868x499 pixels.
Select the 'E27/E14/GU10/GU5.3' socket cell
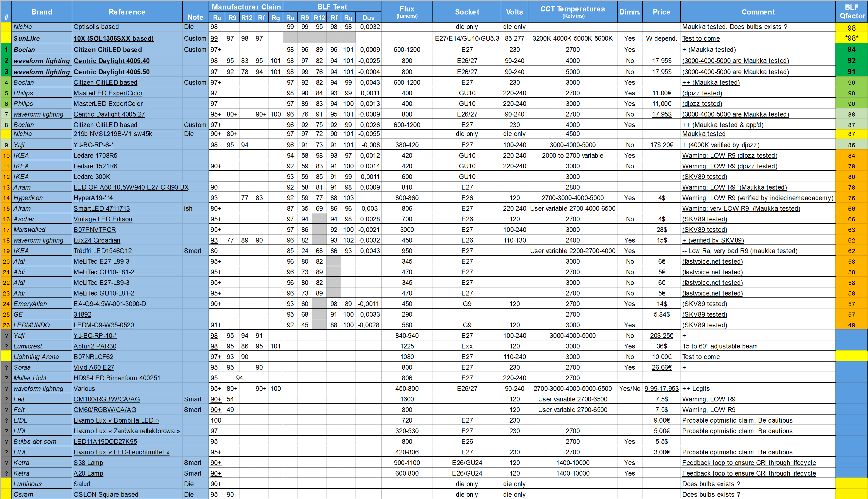(467, 38)
